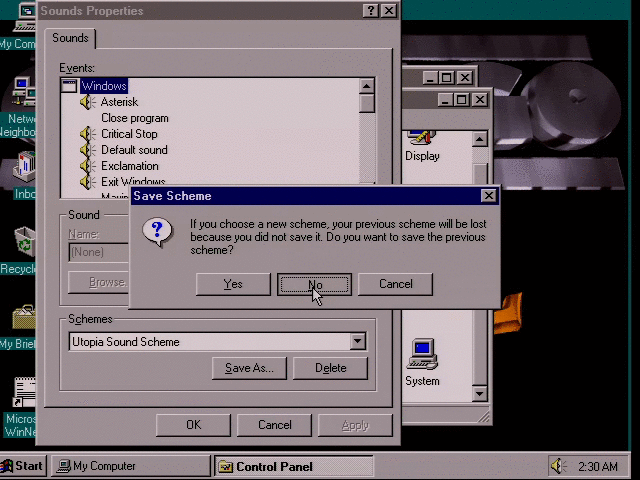Select the Critical Stop event
Image resolution: width=640 pixels, height=480 pixels.
point(129,134)
